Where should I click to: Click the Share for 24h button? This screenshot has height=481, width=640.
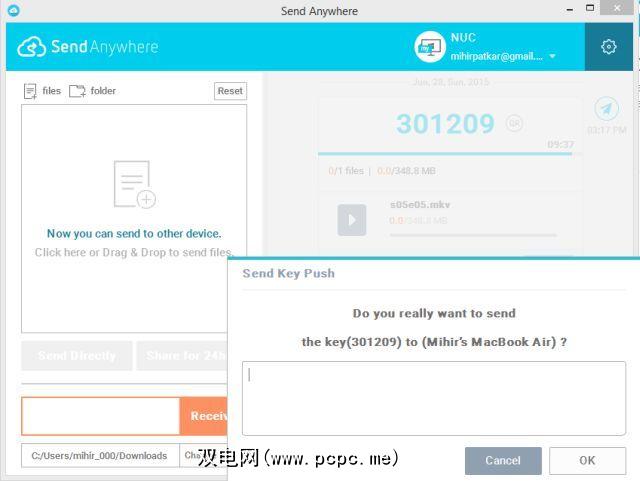(182, 356)
